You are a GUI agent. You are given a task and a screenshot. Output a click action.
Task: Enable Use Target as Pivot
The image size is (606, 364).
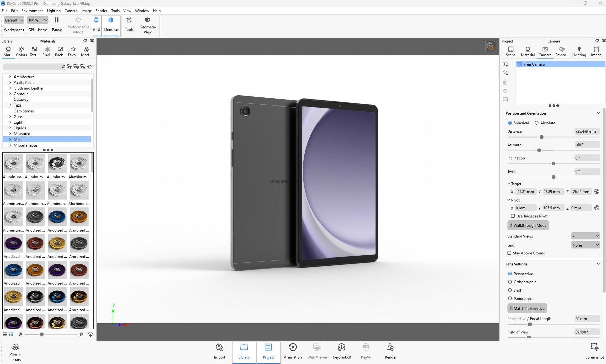click(x=513, y=216)
